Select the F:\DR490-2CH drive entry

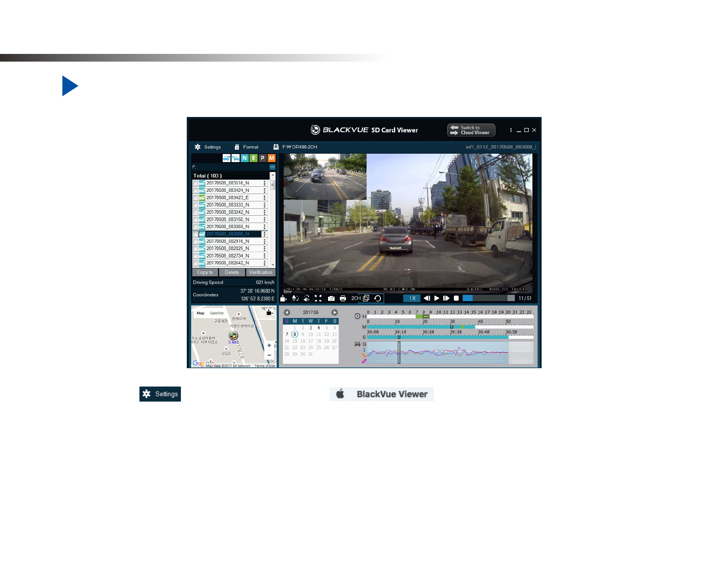click(x=295, y=147)
